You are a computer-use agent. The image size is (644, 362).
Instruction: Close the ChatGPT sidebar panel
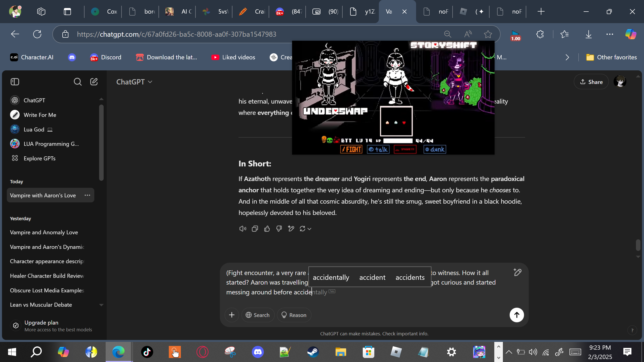[x=15, y=82]
